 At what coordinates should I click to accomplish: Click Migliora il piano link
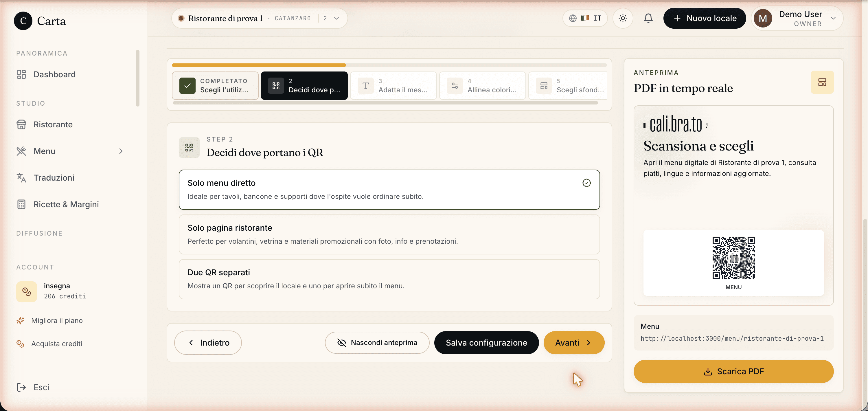point(57,320)
